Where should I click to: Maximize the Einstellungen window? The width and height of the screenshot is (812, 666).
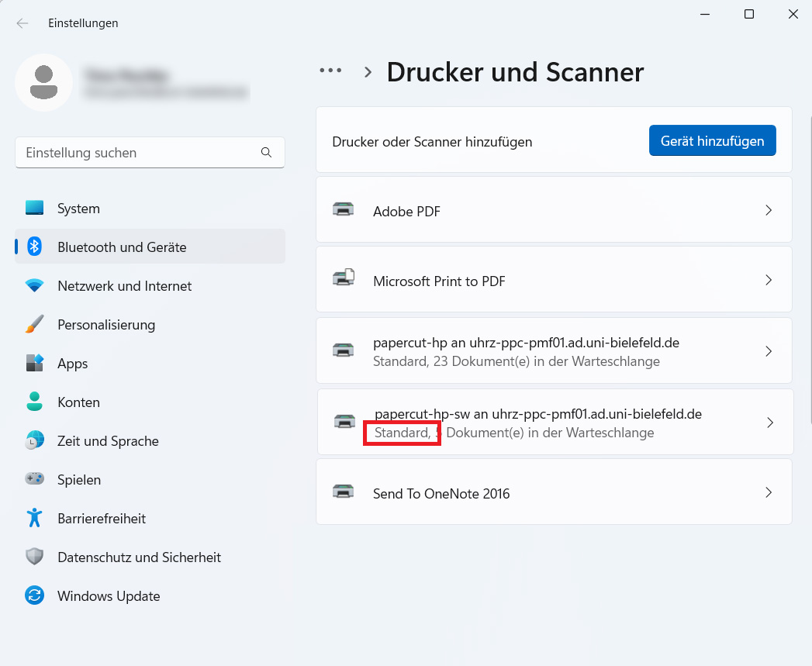[749, 14]
